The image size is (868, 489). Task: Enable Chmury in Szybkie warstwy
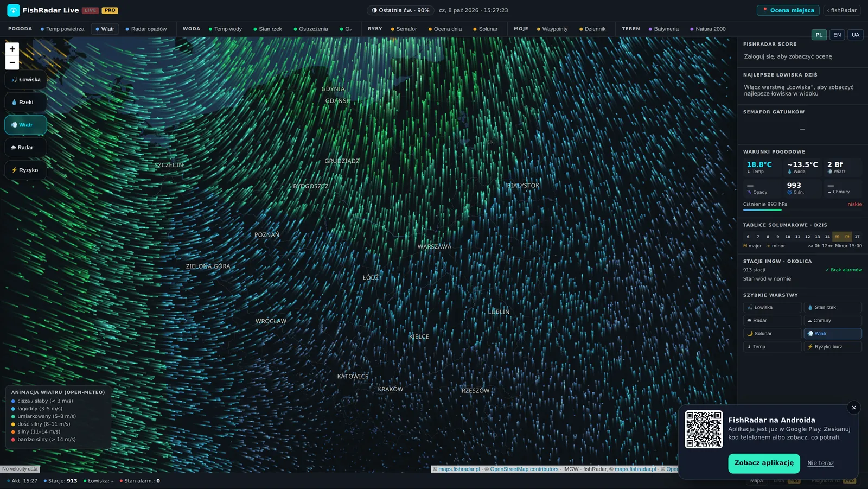point(833,320)
